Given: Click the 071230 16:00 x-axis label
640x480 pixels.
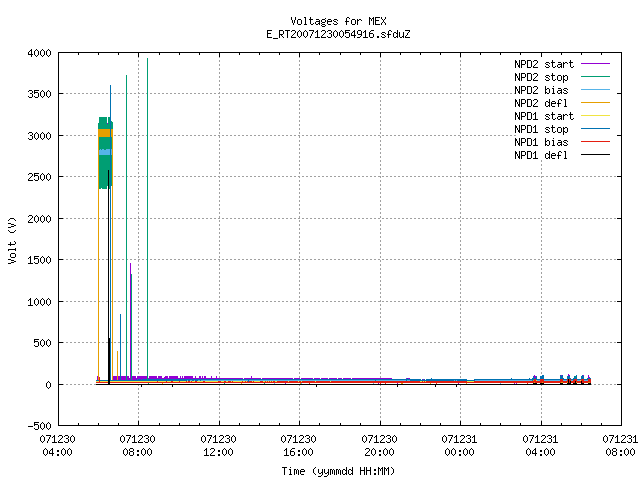Looking at the screenshot, I should point(298,446).
